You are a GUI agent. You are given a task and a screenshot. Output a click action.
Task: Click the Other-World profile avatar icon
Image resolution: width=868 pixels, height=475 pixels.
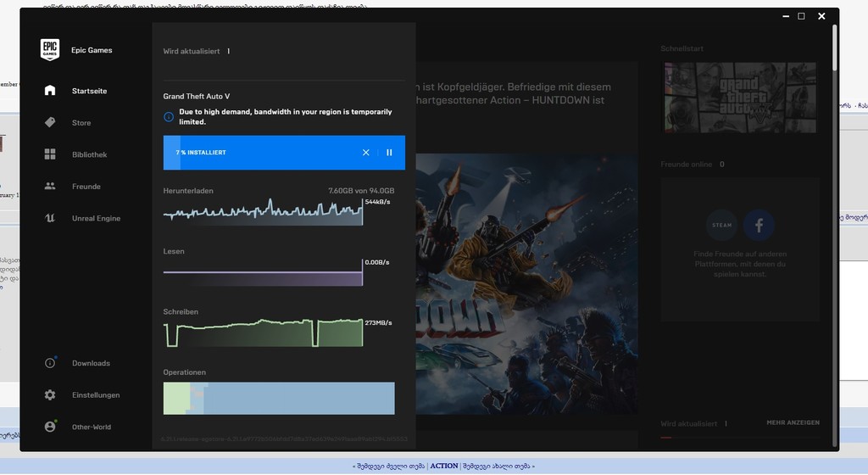coord(50,427)
